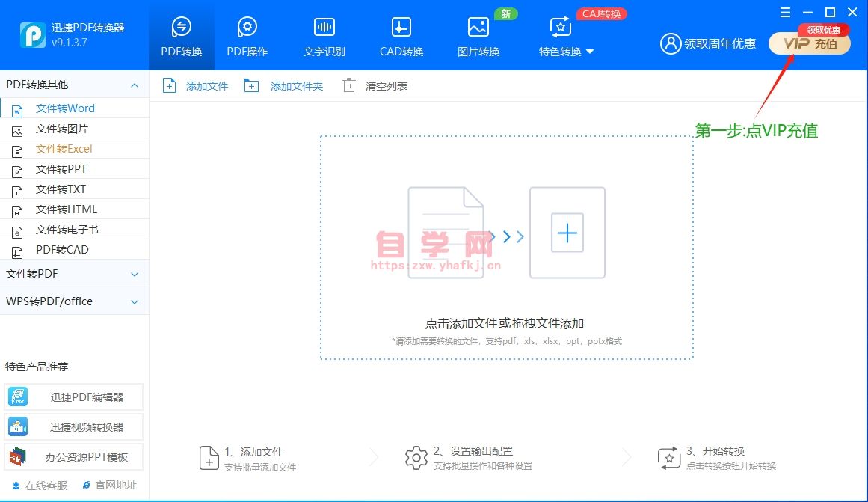
Task: Click the 添加文件 toolbar icon
Action: pos(170,86)
